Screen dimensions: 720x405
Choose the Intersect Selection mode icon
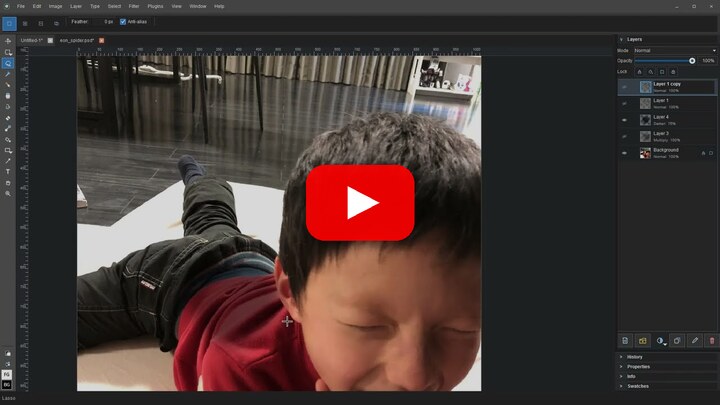pyautogui.click(x=56, y=23)
